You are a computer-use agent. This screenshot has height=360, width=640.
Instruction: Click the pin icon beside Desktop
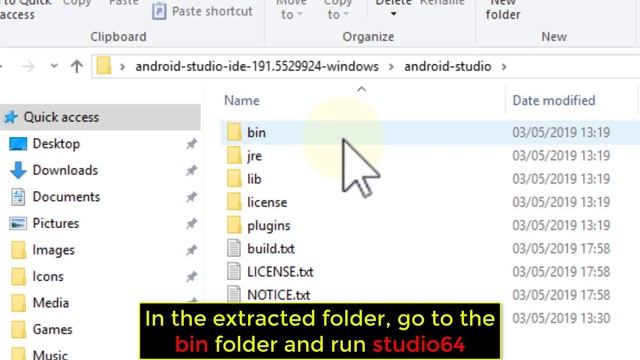click(x=191, y=144)
